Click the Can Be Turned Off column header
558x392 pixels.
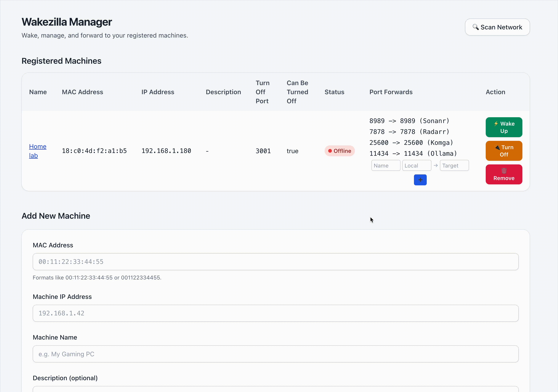pyautogui.click(x=298, y=92)
